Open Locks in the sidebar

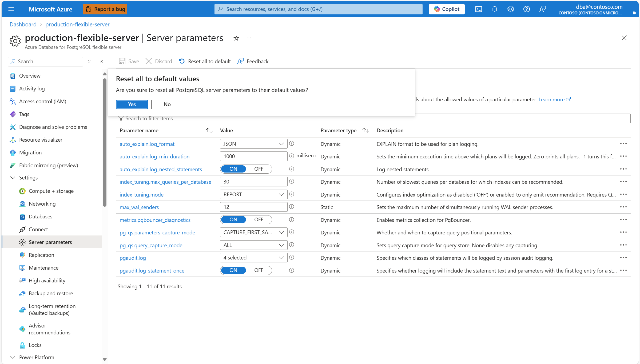pyautogui.click(x=35, y=345)
